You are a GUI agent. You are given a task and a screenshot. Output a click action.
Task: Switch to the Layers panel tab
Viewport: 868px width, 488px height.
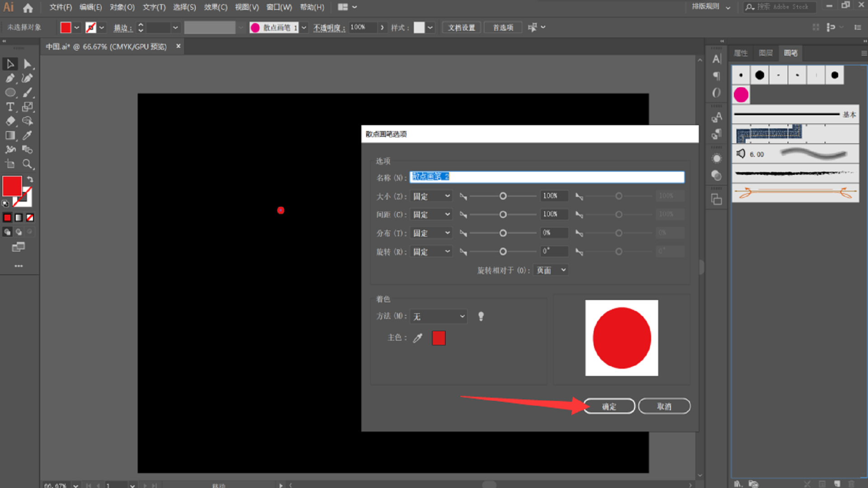coord(765,53)
